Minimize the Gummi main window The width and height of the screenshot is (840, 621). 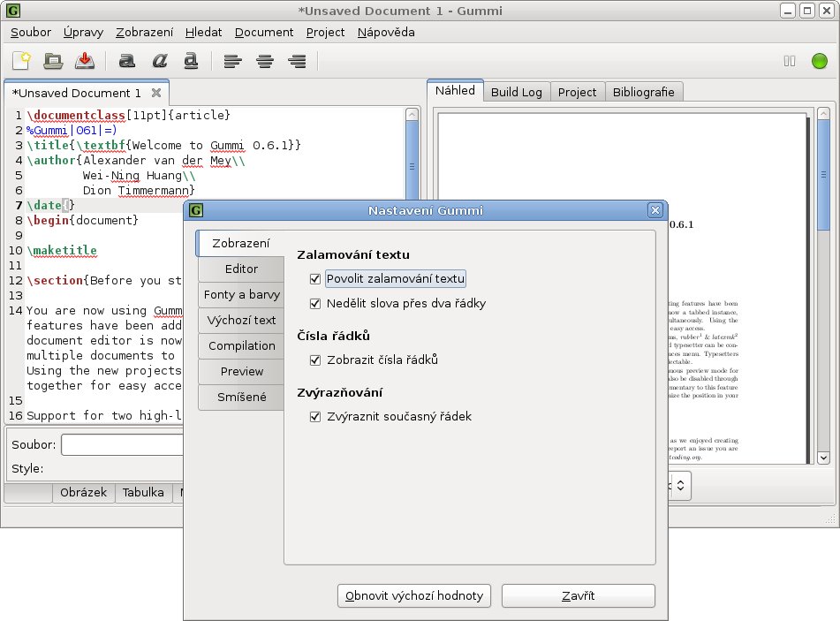pyautogui.click(x=788, y=11)
